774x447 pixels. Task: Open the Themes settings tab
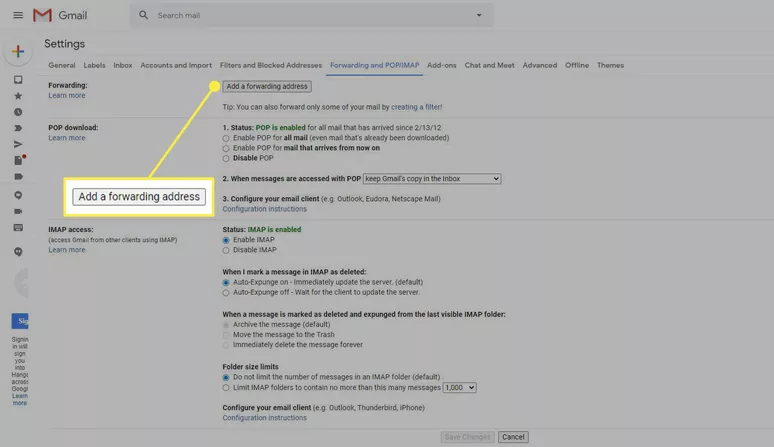point(611,65)
